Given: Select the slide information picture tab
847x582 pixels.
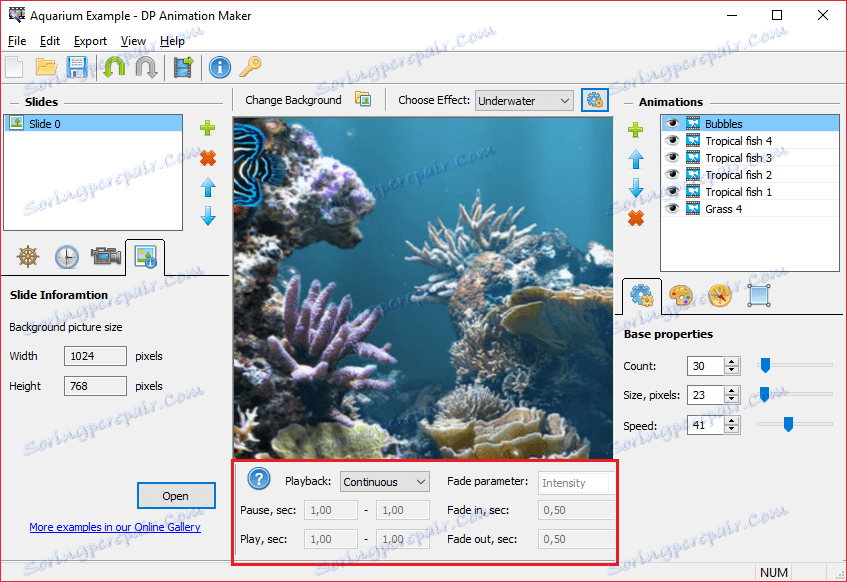Looking at the screenshot, I should coord(145,257).
